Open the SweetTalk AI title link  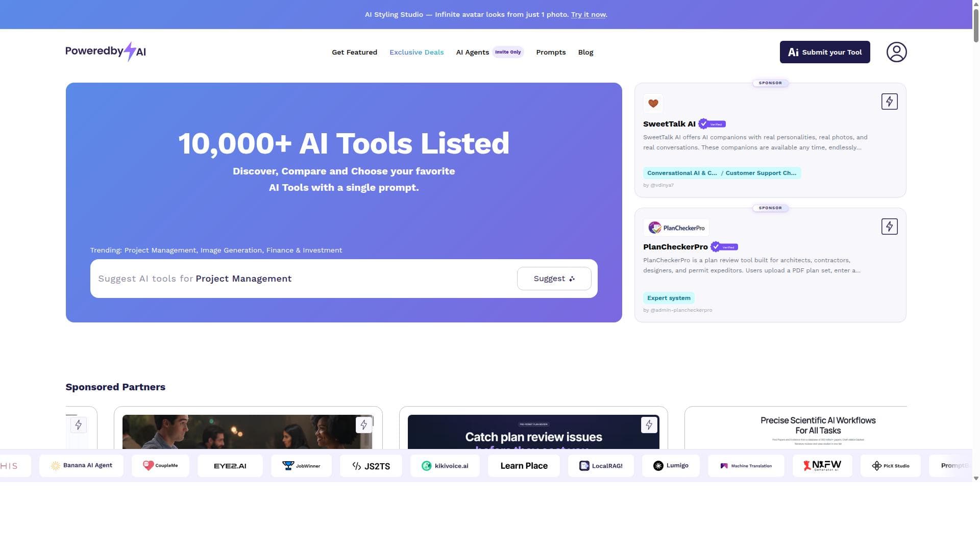pos(669,124)
